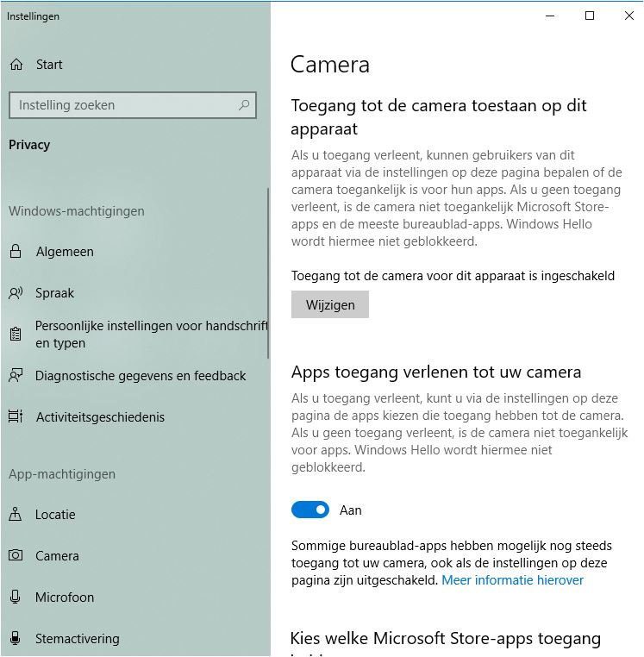
Task: Click the Camera icon in sidebar
Action: 16,555
